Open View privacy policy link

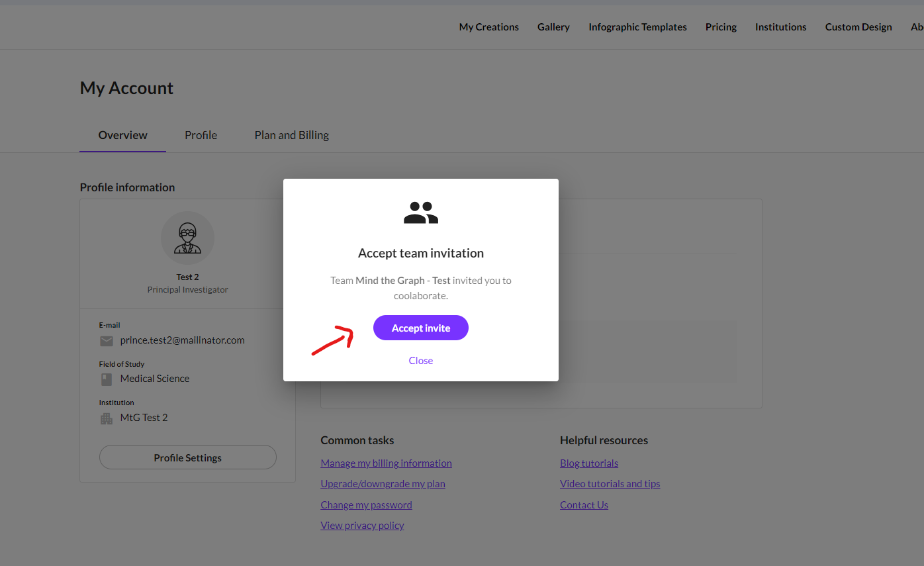[363, 526]
